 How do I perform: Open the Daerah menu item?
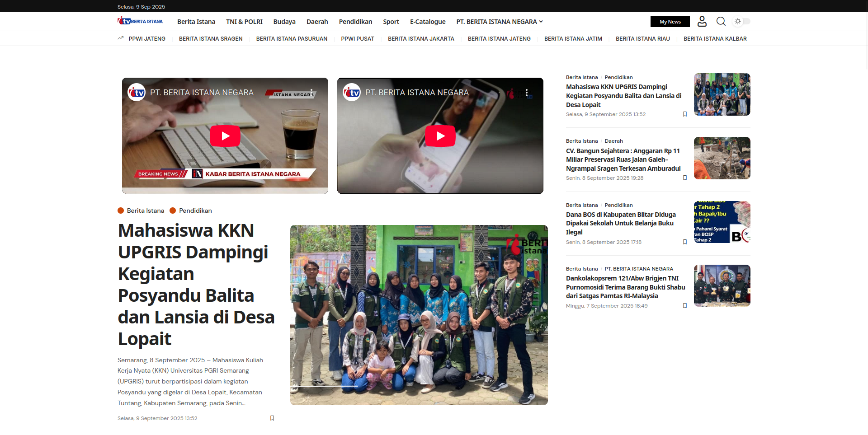click(x=317, y=22)
